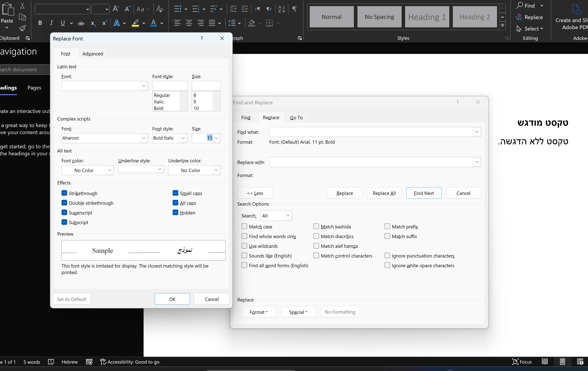Enable Match case option
The height and width of the screenshot is (371, 588).
(244, 226)
